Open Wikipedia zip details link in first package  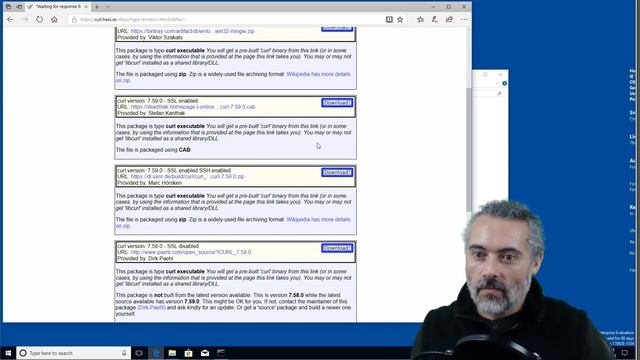click(318, 74)
